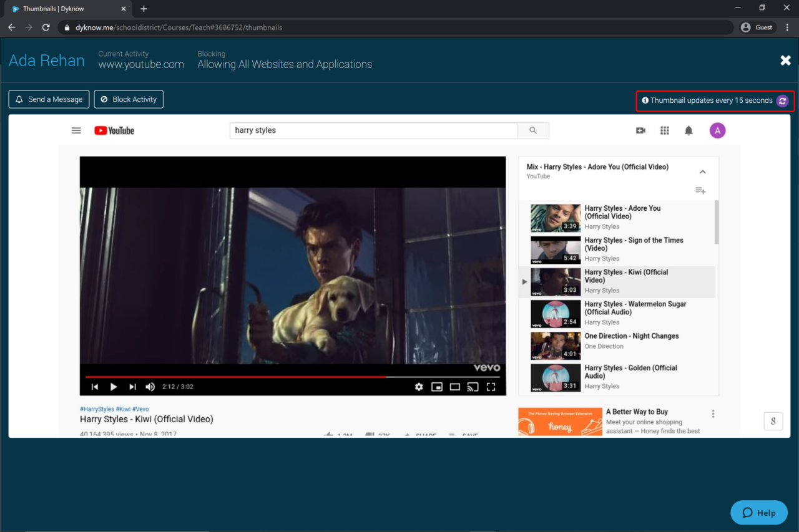Click the YouTube search magnifier button

click(x=533, y=130)
